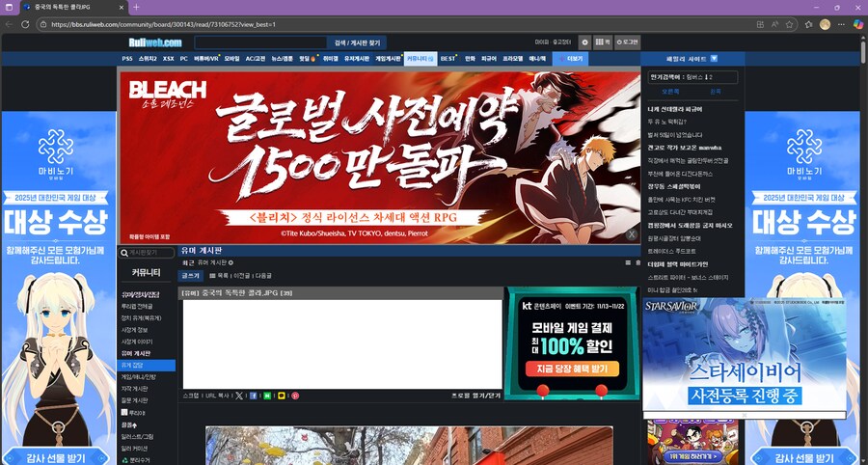Click the 로그인 login button

click(627, 42)
